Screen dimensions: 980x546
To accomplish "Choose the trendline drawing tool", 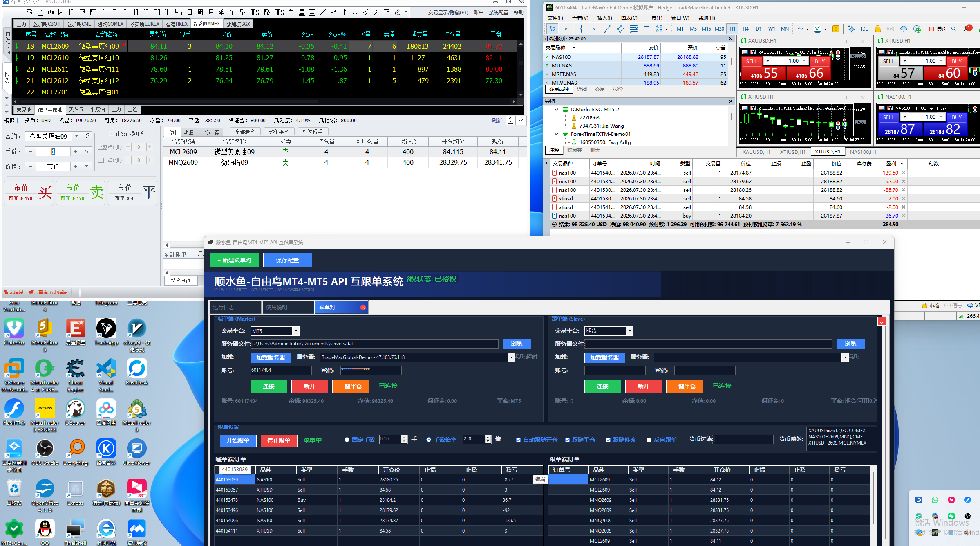I will pyautogui.click(x=607, y=29).
